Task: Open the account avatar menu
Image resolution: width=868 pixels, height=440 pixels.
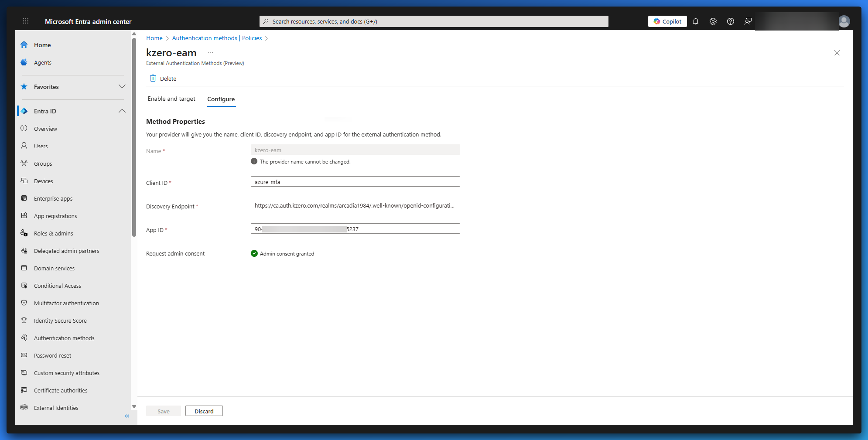Action: click(844, 21)
